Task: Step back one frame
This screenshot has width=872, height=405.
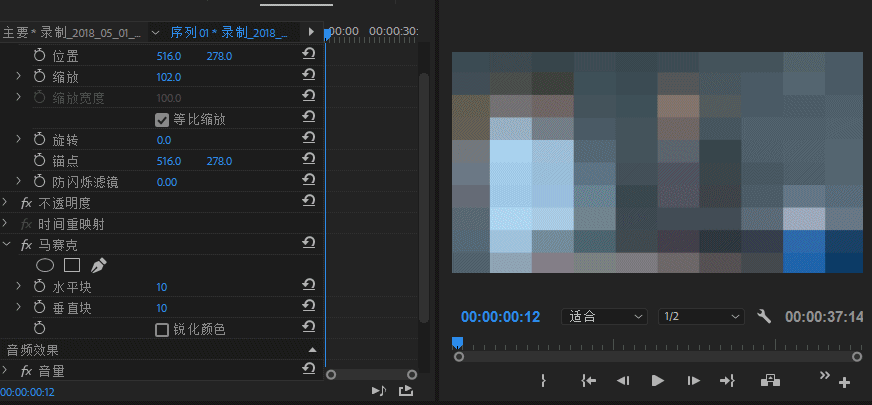Action: tap(622, 380)
